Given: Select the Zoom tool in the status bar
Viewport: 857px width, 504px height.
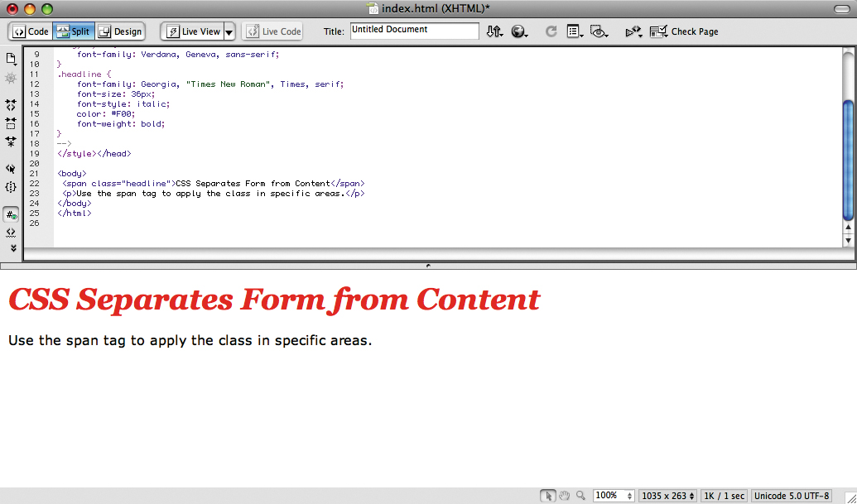Looking at the screenshot, I should (x=581, y=495).
